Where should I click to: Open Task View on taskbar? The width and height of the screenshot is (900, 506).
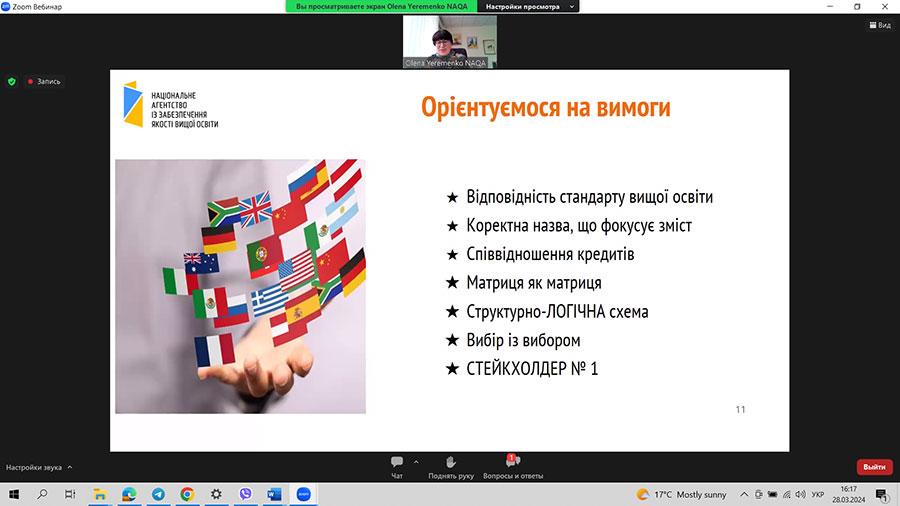(70, 494)
